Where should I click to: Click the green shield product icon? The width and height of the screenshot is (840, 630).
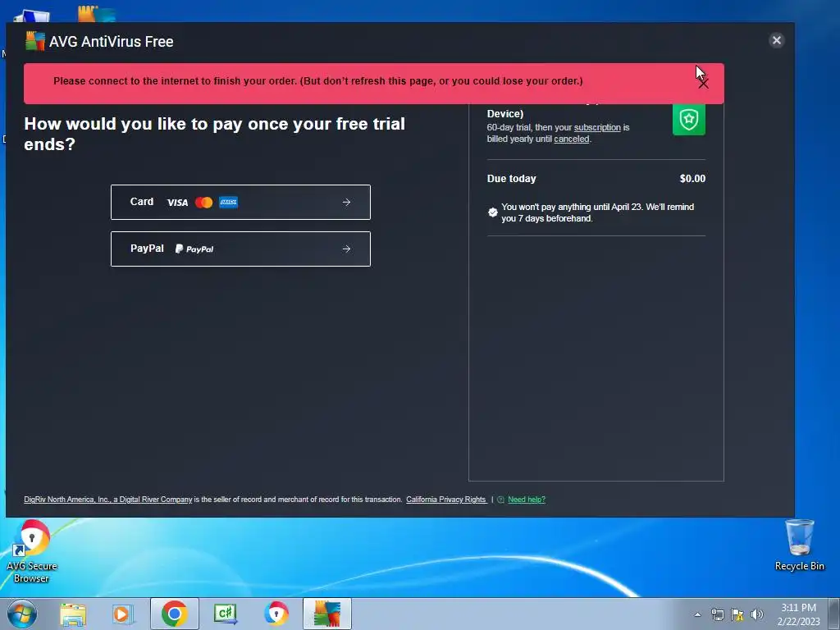click(x=689, y=120)
